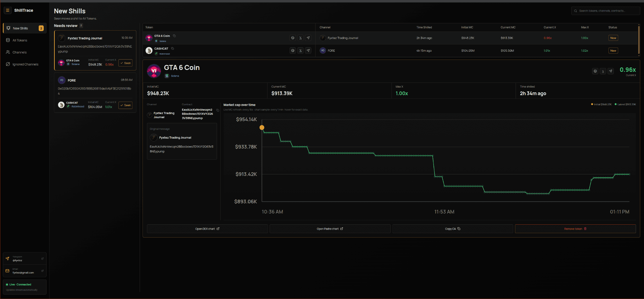This screenshot has width=644, height=299.
Task: Toggle the hamburger sidebar menu
Action: [8, 10]
